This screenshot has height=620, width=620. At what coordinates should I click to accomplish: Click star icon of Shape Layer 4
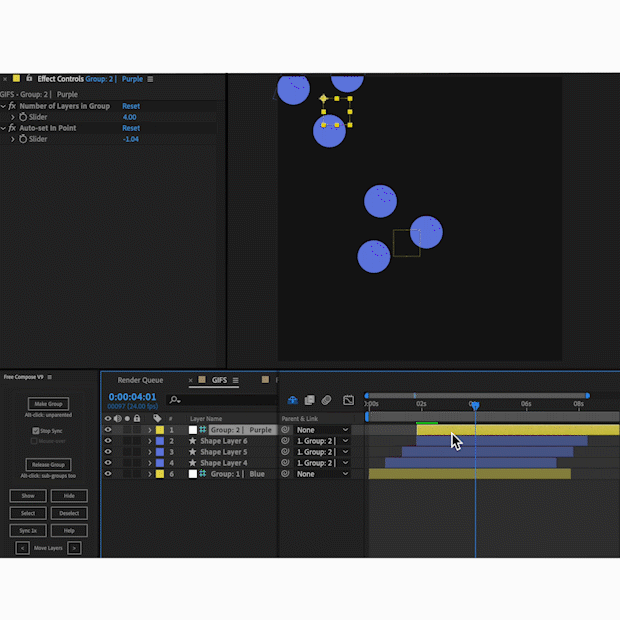click(x=193, y=463)
